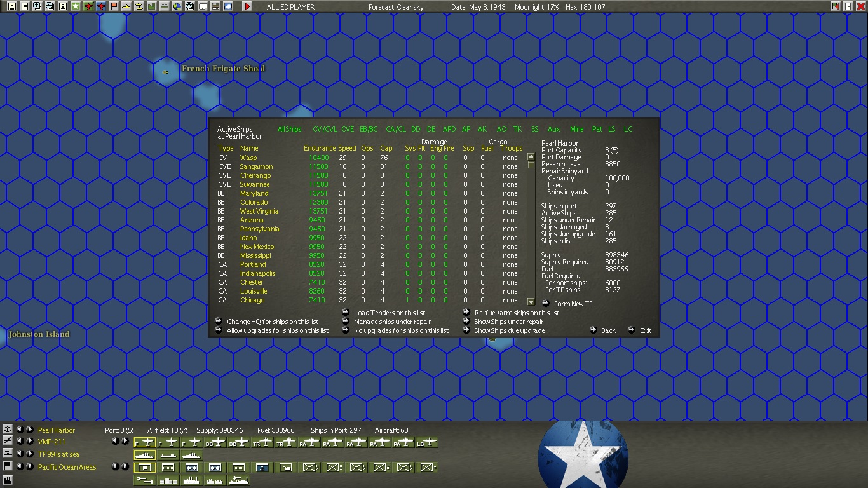
Task: Go to previous base before Pearl Harbor
Action: [20, 430]
